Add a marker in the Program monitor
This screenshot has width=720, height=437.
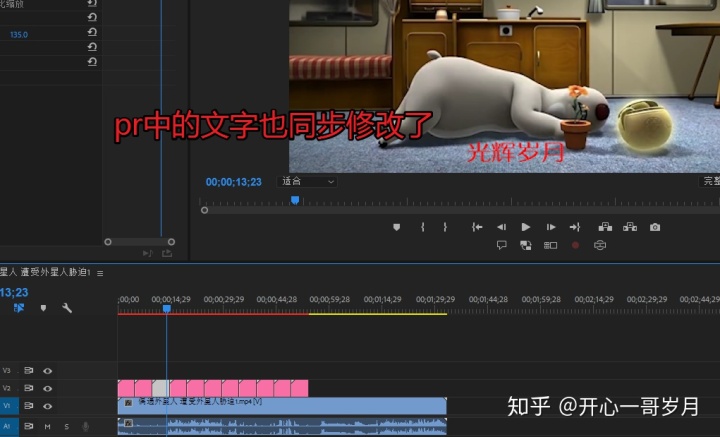coord(397,227)
